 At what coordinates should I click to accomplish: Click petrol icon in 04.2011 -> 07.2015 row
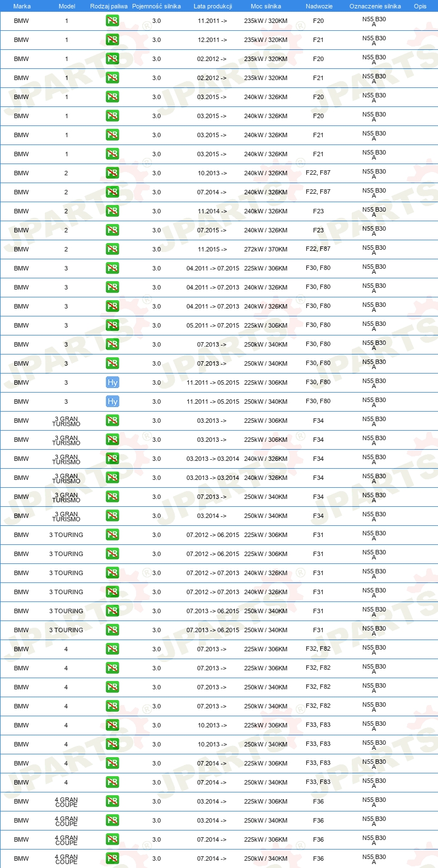pyautogui.click(x=112, y=268)
